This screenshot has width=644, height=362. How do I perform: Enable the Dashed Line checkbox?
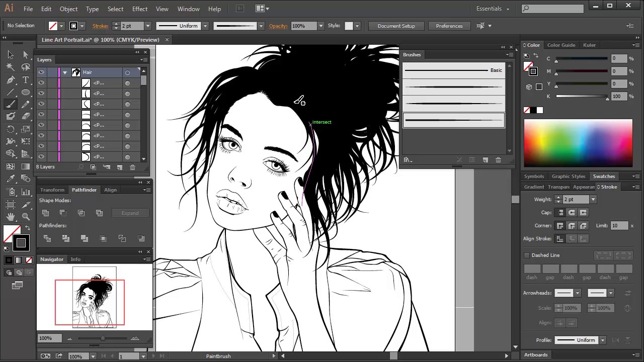pyautogui.click(x=527, y=255)
